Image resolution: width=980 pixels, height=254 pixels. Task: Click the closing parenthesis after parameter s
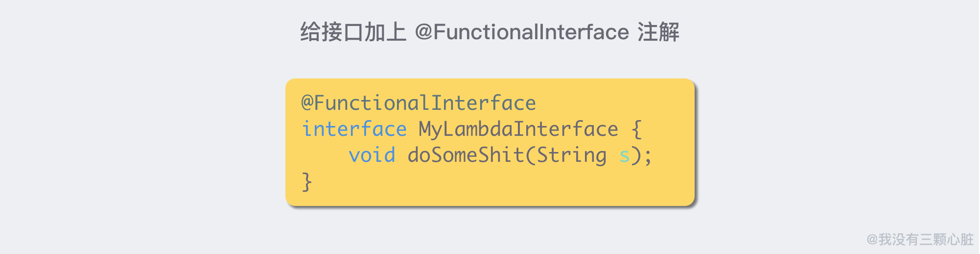pyautogui.click(x=636, y=155)
